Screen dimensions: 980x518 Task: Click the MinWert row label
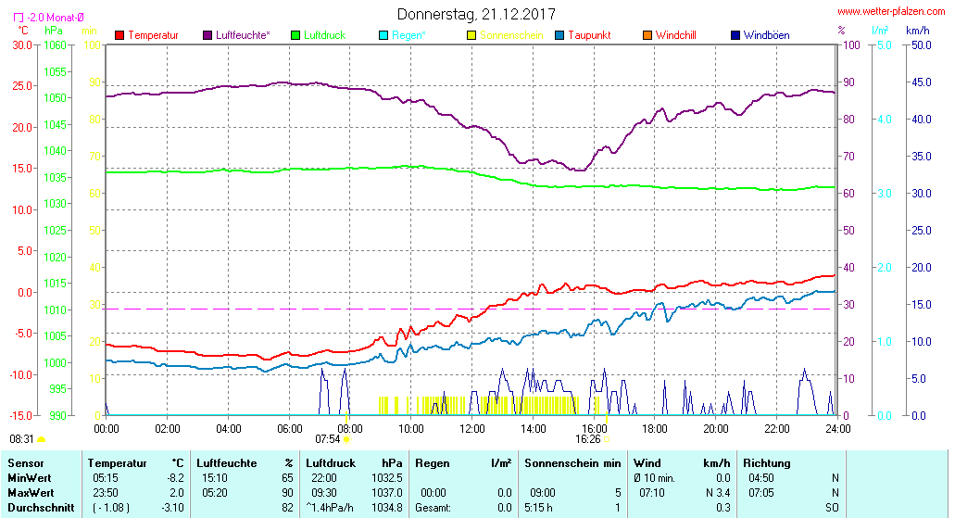30,478
